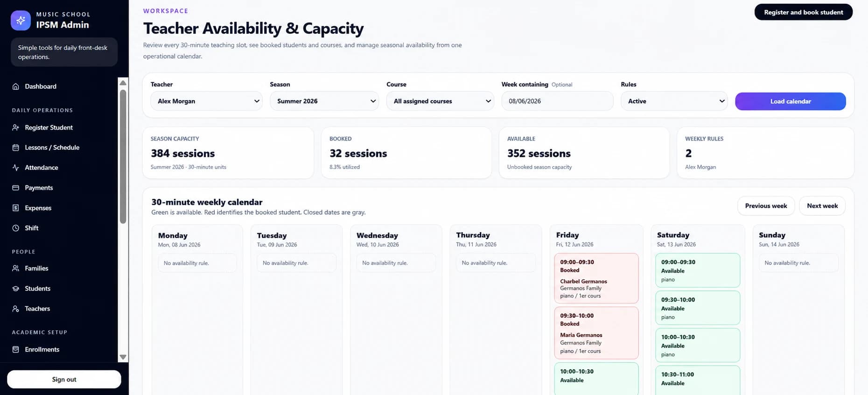
Task: Click the sidebar scroll up arrow
Action: click(x=123, y=83)
